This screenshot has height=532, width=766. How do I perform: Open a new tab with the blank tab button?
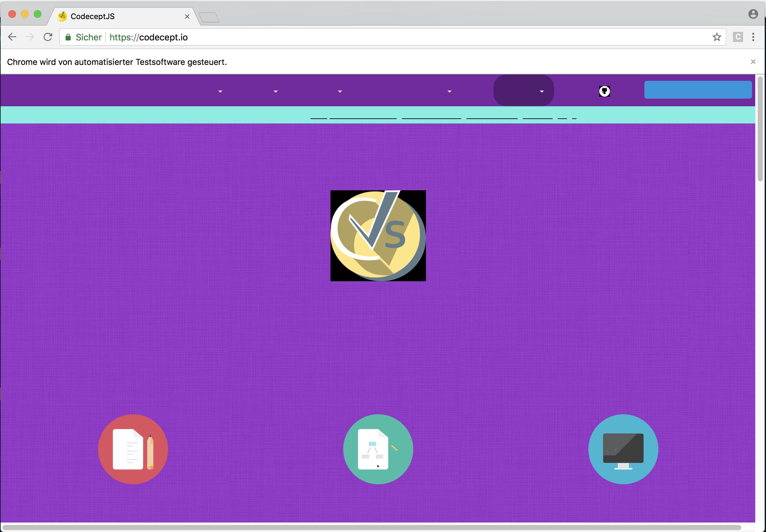pyautogui.click(x=209, y=17)
